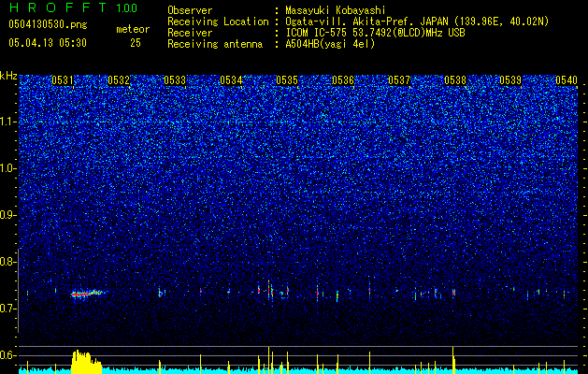Click the 0.7 kHz axis label
The height and width of the screenshot is (374, 588).
click(x=8, y=309)
